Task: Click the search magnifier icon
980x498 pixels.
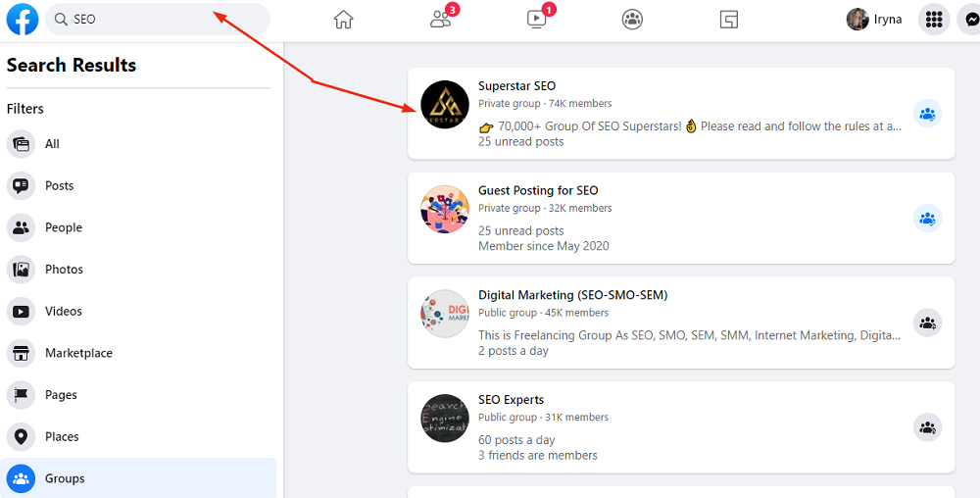Action: click(61, 20)
